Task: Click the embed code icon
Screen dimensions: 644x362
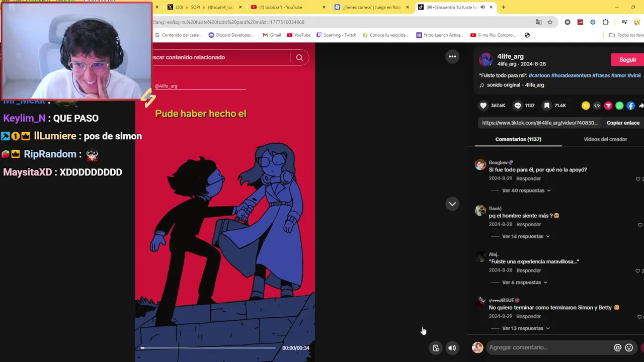Action: coord(597,106)
